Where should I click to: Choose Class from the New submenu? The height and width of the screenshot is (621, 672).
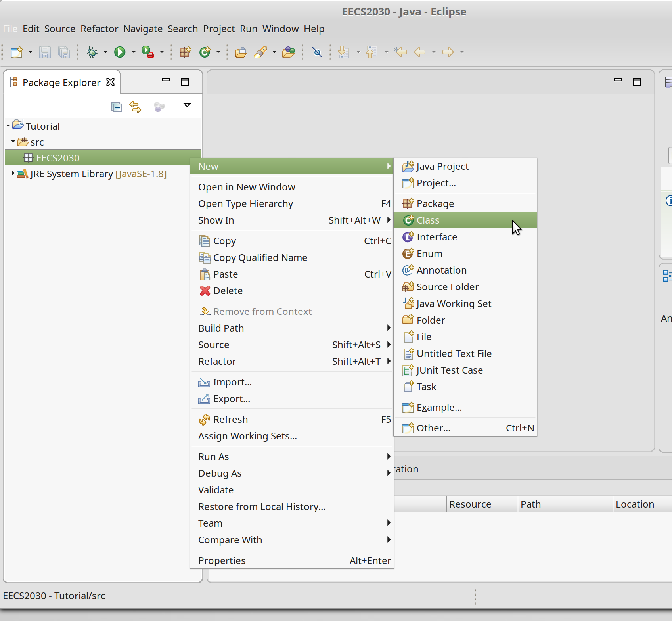pos(465,220)
